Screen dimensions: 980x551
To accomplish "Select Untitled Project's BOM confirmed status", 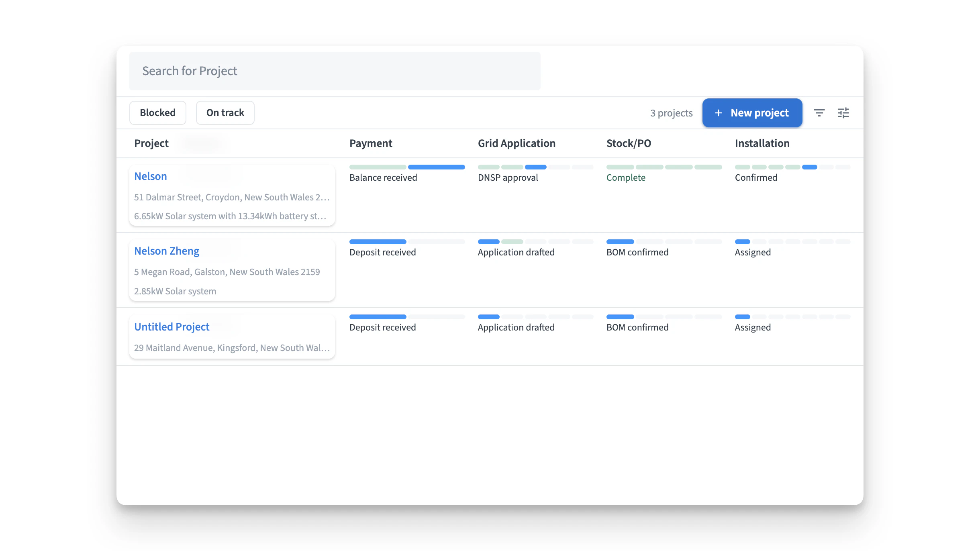I will click(x=637, y=327).
